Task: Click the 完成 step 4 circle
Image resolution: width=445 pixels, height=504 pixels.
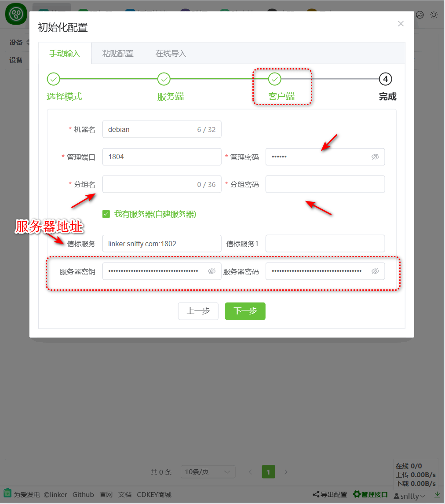Action: (x=385, y=79)
